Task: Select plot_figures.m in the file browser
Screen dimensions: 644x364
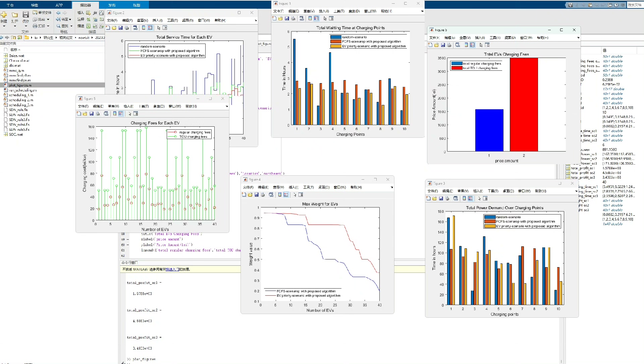Action: coord(20,85)
